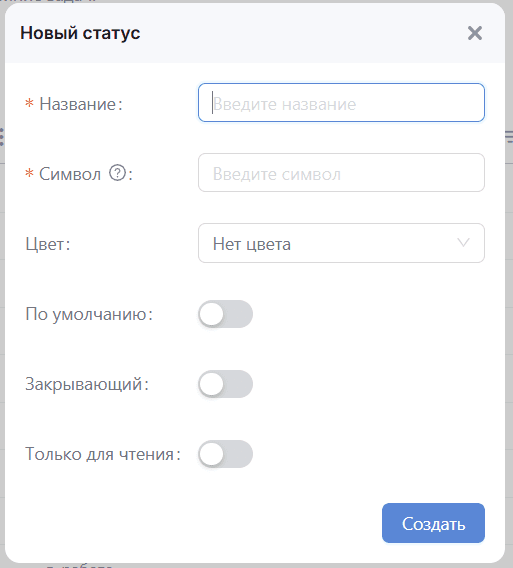
Task: Click the red asterisk beside Название
Action: pos(29,104)
